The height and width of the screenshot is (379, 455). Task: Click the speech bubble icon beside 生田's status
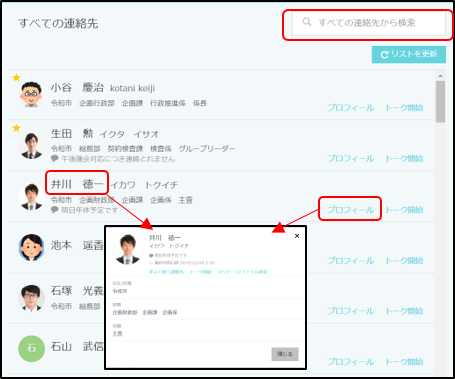(55, 159)
